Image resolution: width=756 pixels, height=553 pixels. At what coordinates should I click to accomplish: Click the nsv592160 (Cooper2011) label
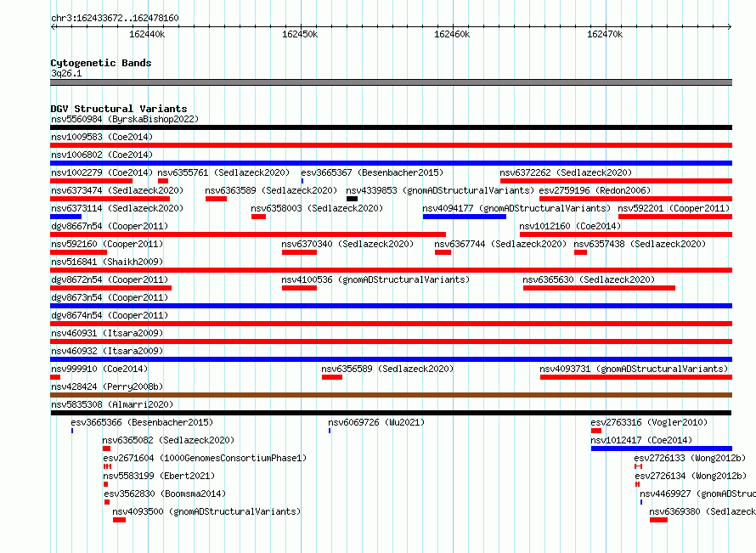tap(107, 244)
